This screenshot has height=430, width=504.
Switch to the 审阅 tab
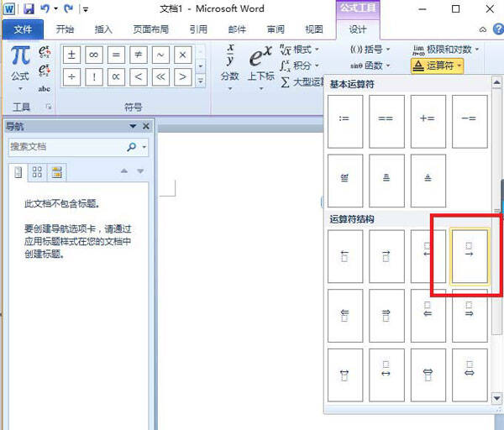coord(276,29)
